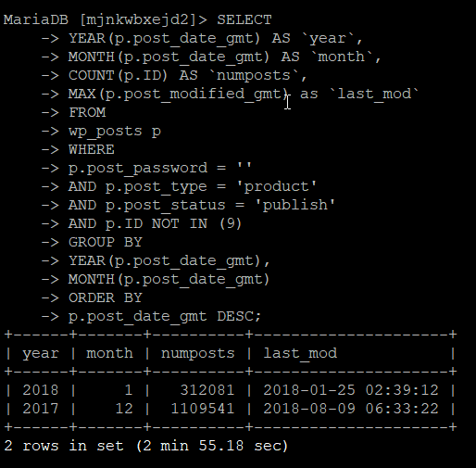Viewport: 476px width, 468px height.
Task: Click the SELECT keyword on the first line
Action: point(244,20)
